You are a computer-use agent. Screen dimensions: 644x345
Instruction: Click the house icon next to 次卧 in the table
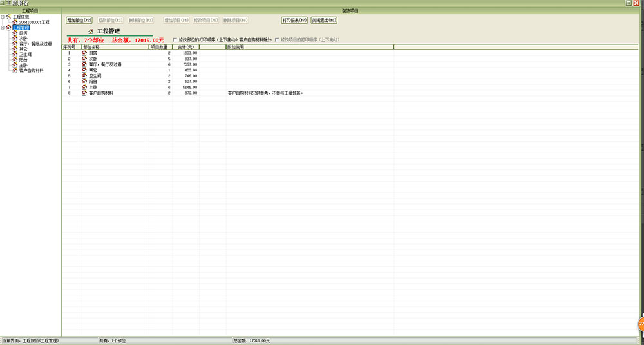[x=84, y=59]
